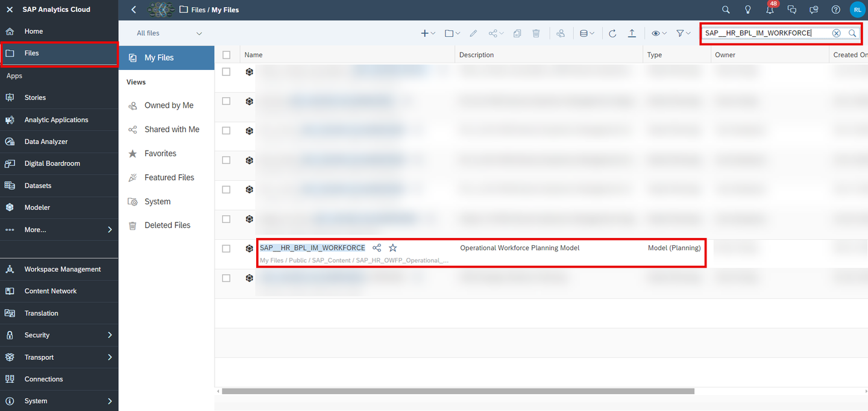The image size is (868, 411).
Task: Click the edit pencil icon in toolbar
Action: pos(473,34)
